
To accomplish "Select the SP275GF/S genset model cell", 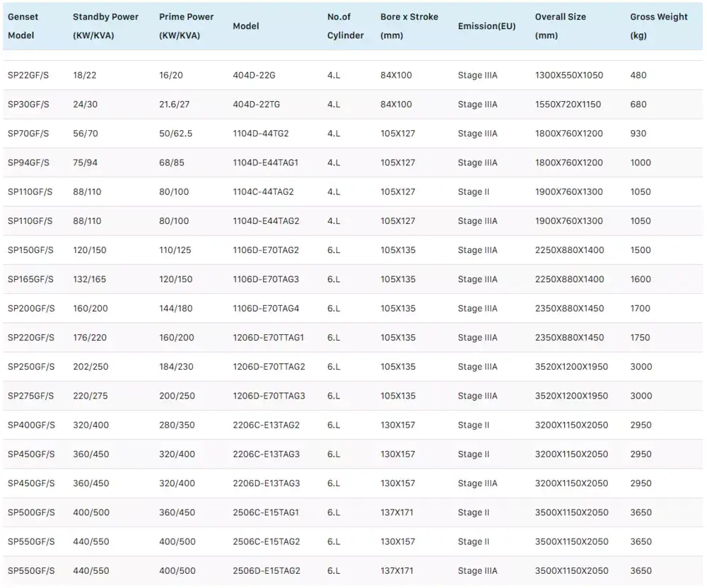I will 30,396.
